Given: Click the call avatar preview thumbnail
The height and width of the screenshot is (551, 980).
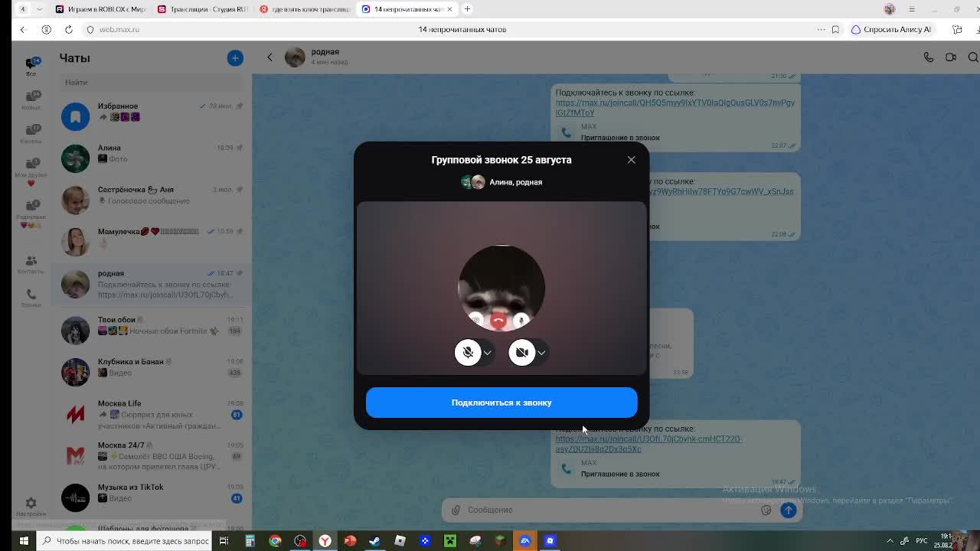Looking at the screenshot, I should point(501,288).
